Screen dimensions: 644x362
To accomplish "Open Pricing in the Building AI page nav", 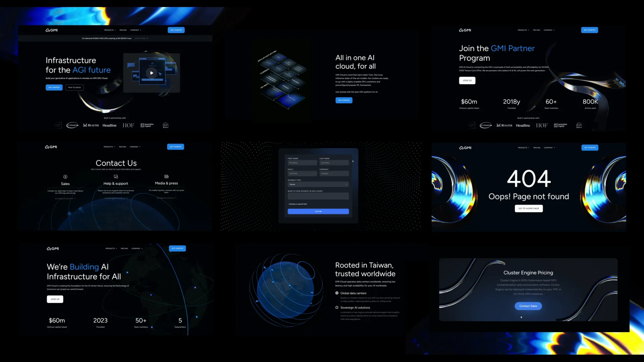I will coord(124,249).
